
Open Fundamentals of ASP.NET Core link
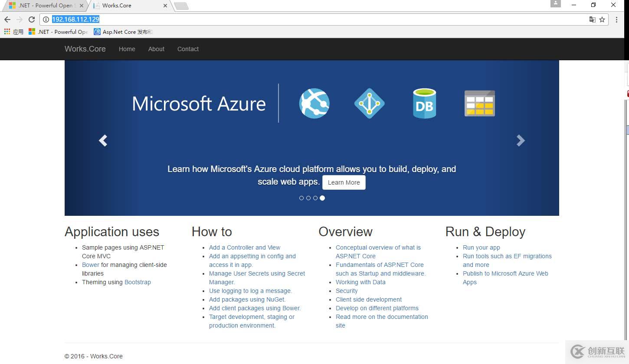click(380, 269)
